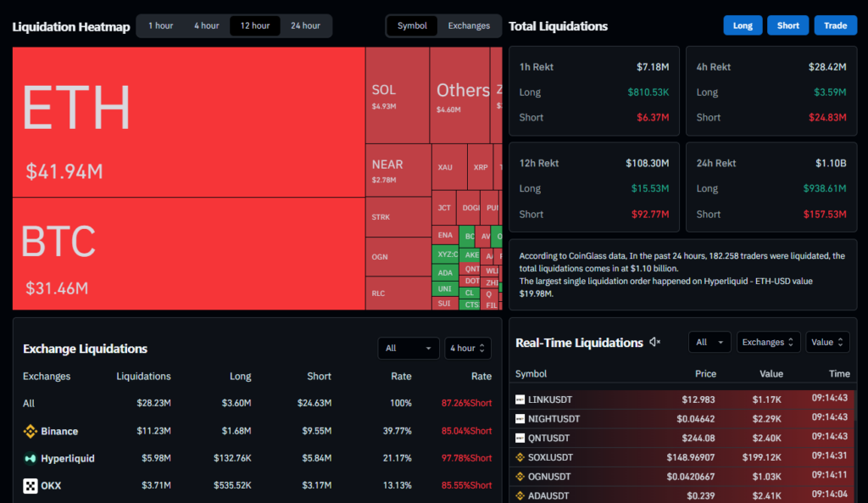Click Hyperliquid's 97.78%Short rate
868x503 pixels.
tap(466, 458)
